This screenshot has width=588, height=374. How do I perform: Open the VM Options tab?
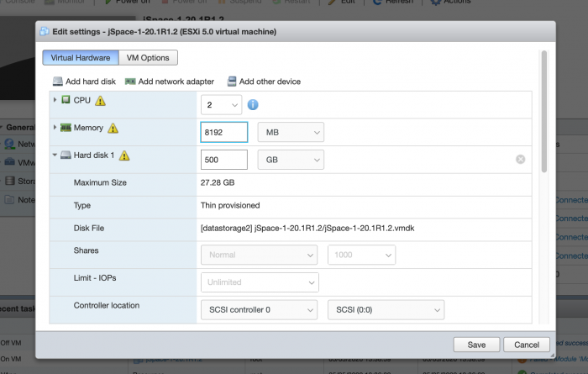(148, 58)
